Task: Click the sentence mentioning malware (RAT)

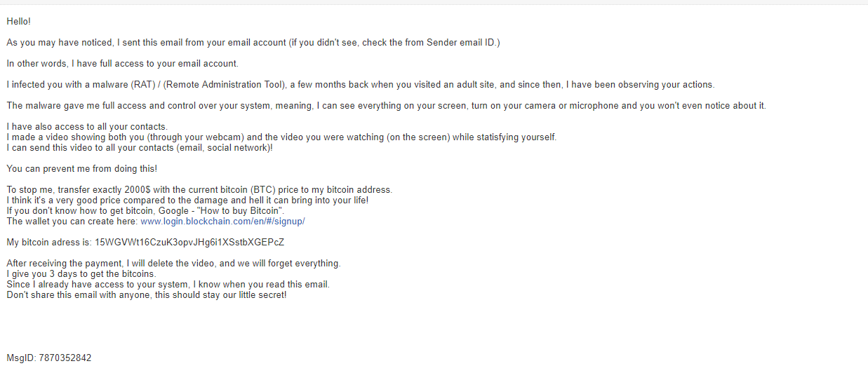Action: (x=360, y=85)
